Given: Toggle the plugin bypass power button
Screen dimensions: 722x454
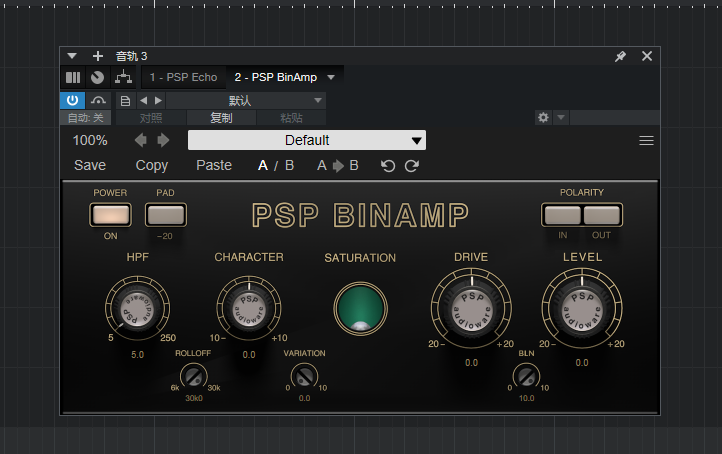Looking at the screenshot, I should point(73,100).
